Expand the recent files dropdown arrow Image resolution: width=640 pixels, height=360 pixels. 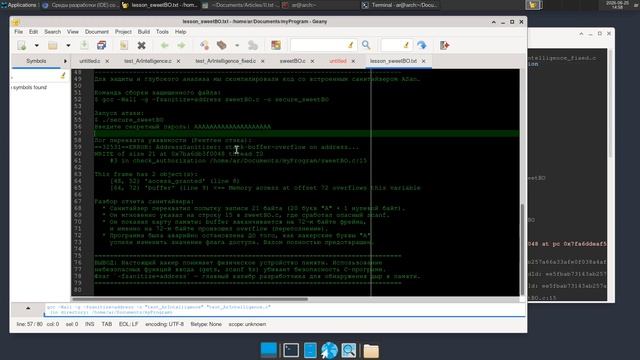point(68,45)
